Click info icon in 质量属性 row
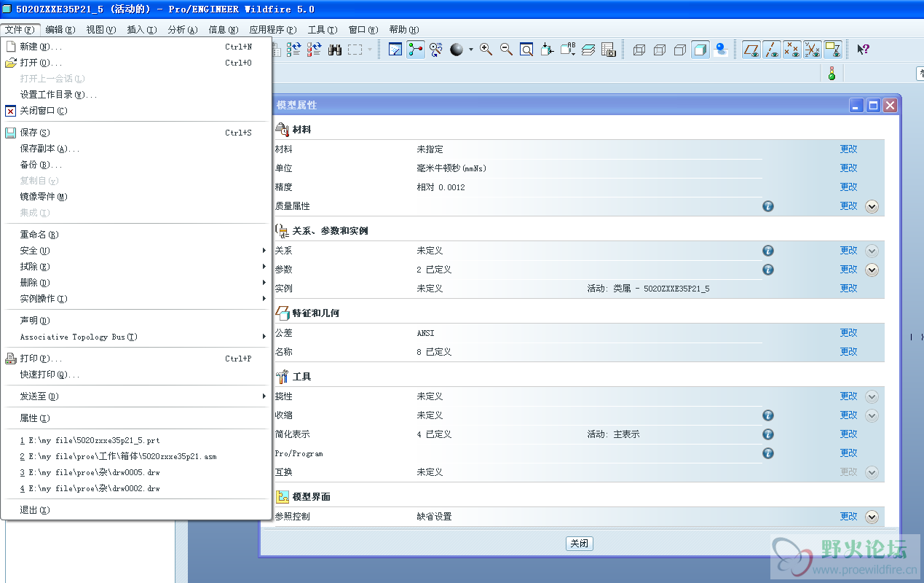The image size is (924, 583). coord(767,206)
